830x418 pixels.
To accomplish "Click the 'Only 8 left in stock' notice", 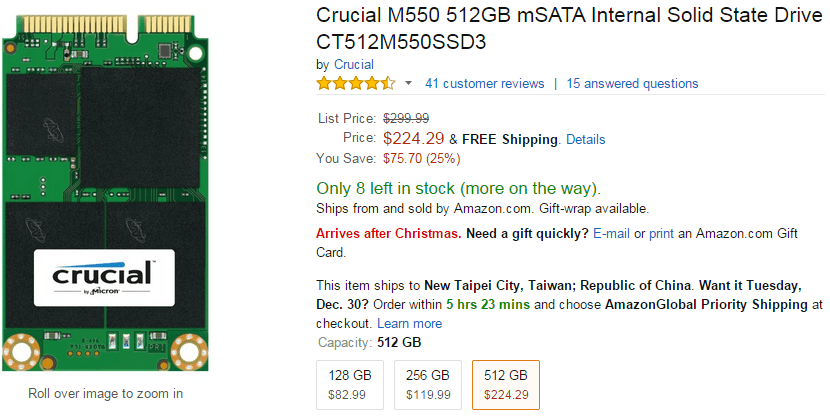I will [x=458, y=188].
